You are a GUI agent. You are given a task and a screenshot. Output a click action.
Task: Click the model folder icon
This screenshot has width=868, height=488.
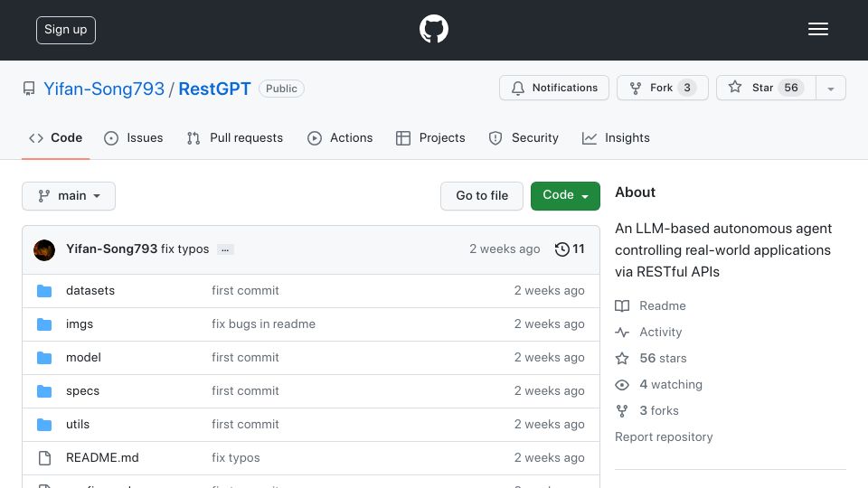click(x=44, y=358)
